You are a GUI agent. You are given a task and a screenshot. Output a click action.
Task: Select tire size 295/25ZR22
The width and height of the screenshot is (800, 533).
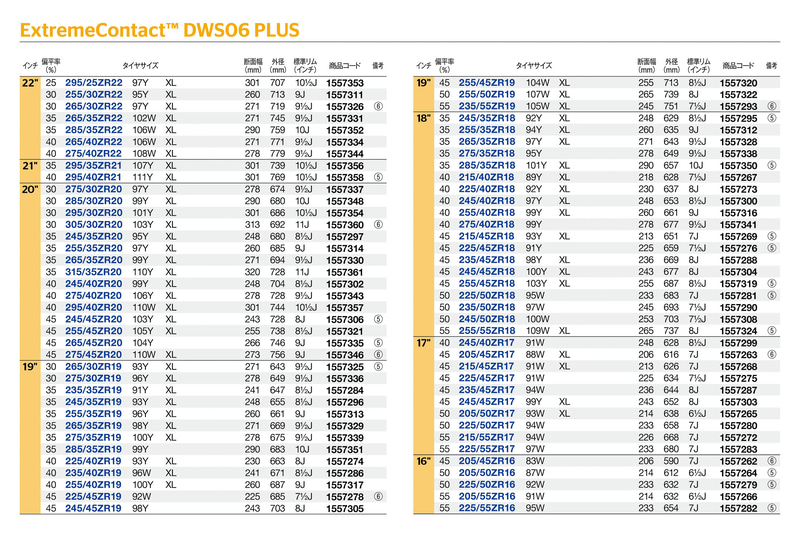(x=94, y=83)
